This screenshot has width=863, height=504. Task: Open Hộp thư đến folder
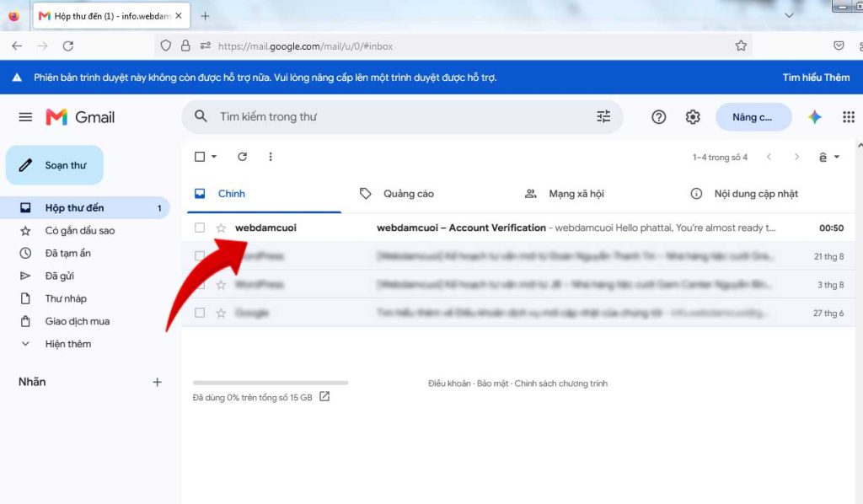click(x=85, y=208)
